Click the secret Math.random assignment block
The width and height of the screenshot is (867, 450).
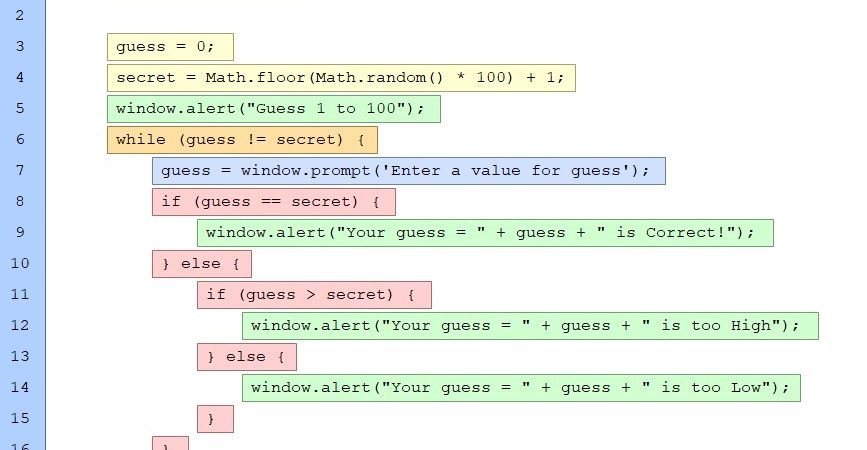[x=341, y=78]
